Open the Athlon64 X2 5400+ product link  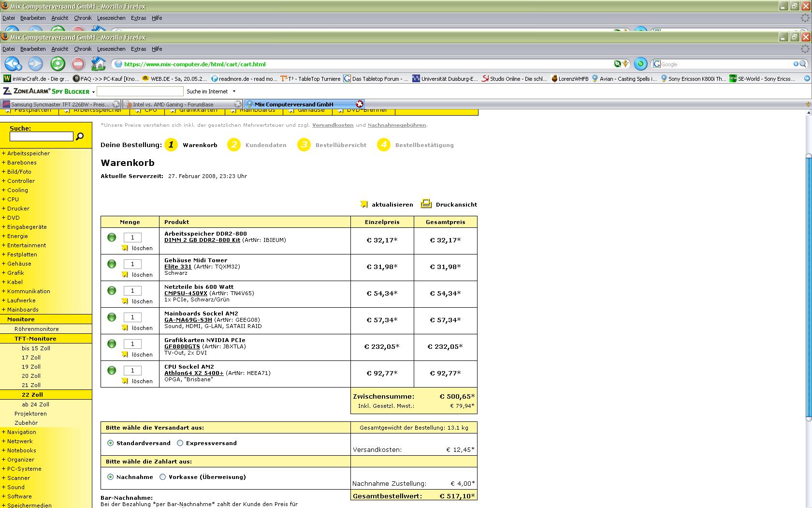tap(194, 373)
